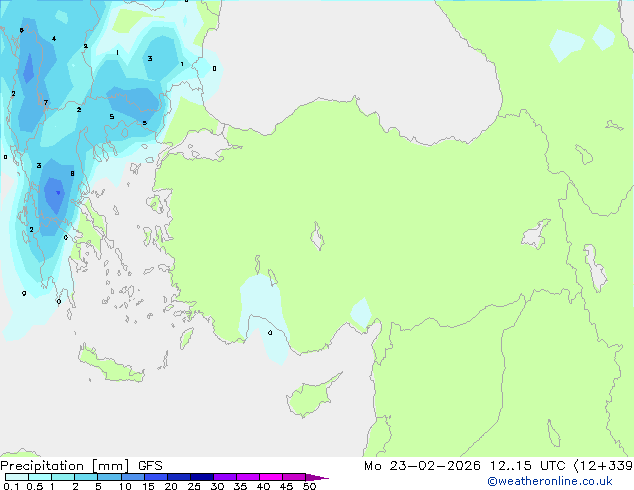This screenshot has height=490, width=634.
Task: Click the '0.1' legend scale label
Action: 11,486
